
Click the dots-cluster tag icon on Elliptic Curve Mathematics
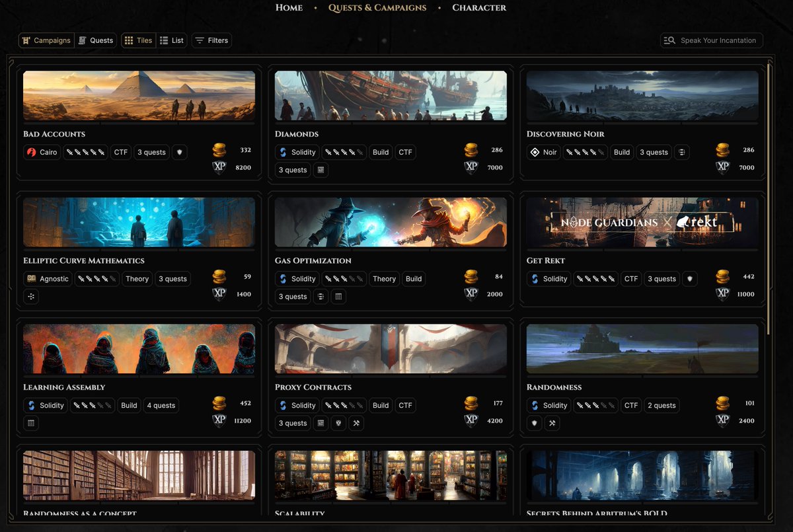coord(31,297)
